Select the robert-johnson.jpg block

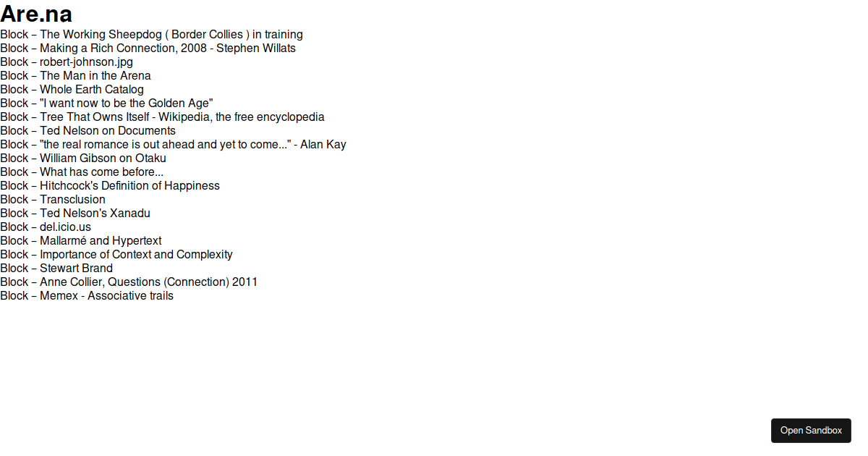coord(67,62)
